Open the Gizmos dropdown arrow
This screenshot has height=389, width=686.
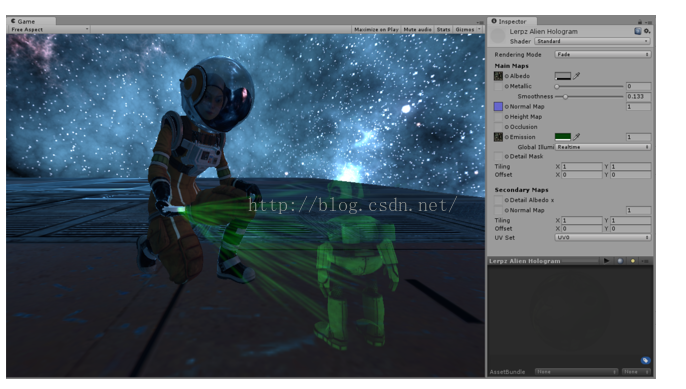(x=479, y=29)
